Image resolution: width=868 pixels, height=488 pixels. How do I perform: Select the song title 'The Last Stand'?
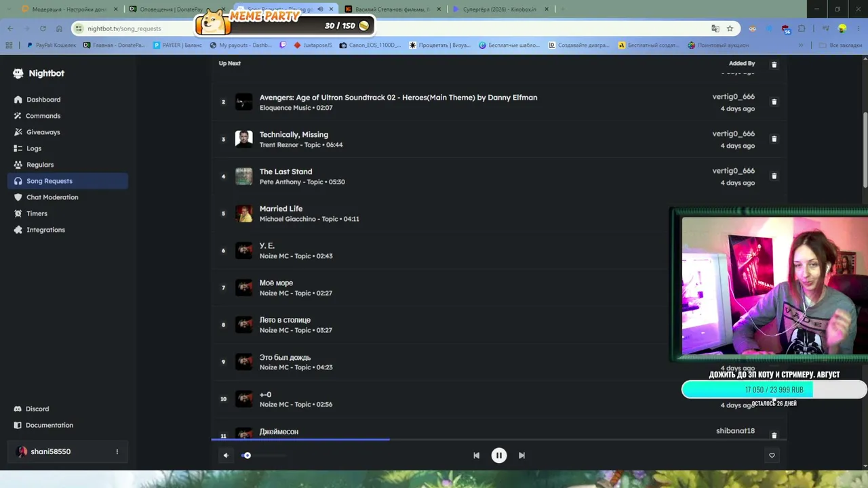click(x=285, y=171)
